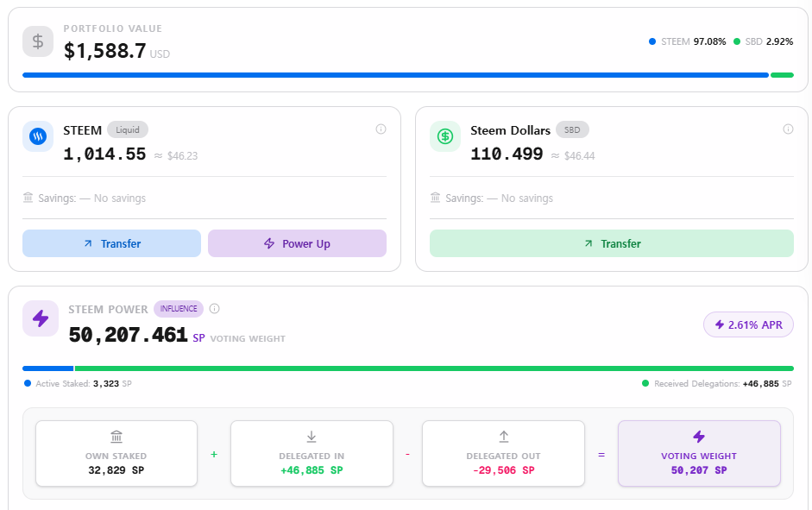This screenshot has width=812, height=510.
Task: Open the info icon next to INFLUENCE
Action: (214, 309)
